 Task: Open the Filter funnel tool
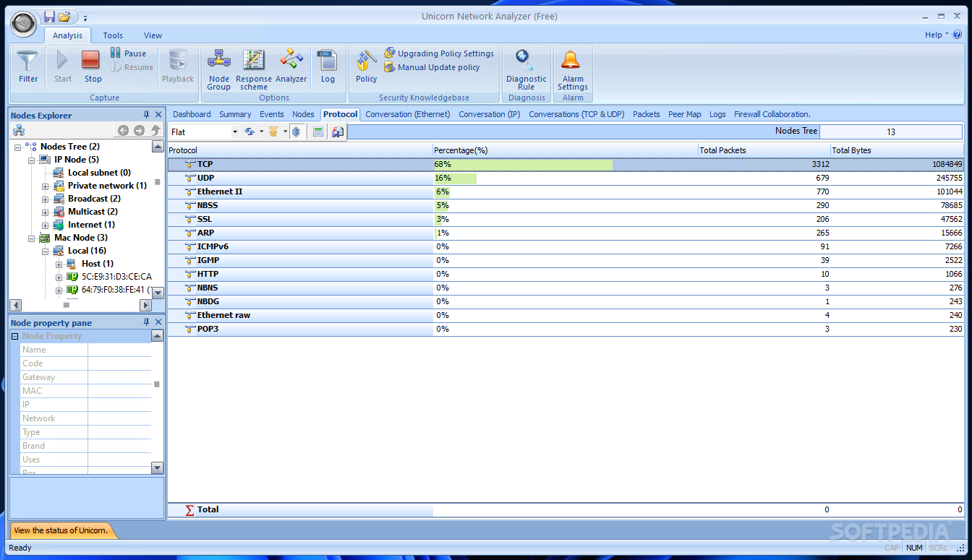(28, 67)
